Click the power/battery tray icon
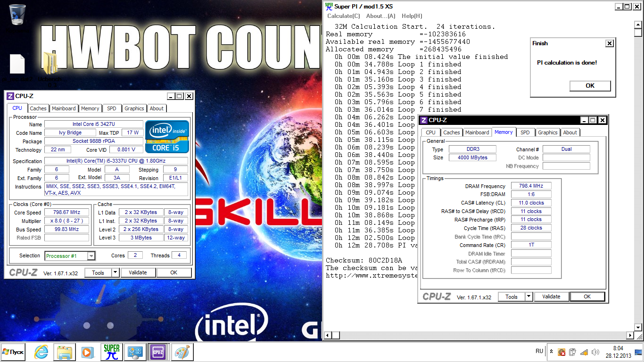The height and width of the screenshot is (362, 644). click(572, 352)
